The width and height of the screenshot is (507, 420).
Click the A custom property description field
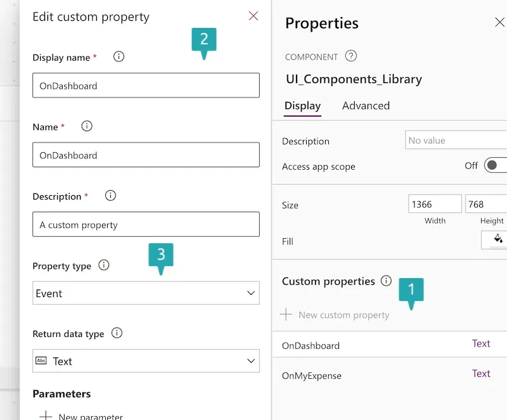pos(146,224)
